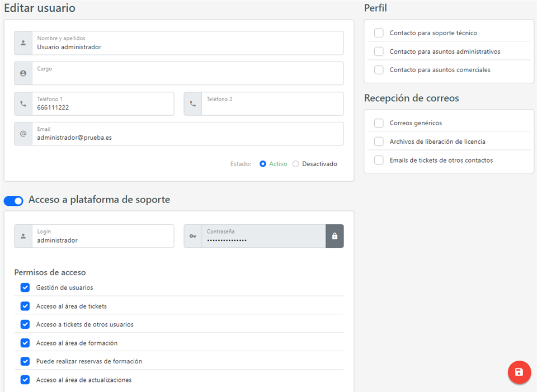Check Archivos de liberación de licencia

coord(379,141)
